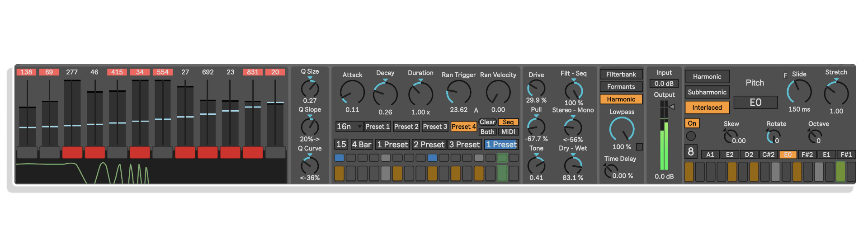Click the Attack knob

click(352, 93)
